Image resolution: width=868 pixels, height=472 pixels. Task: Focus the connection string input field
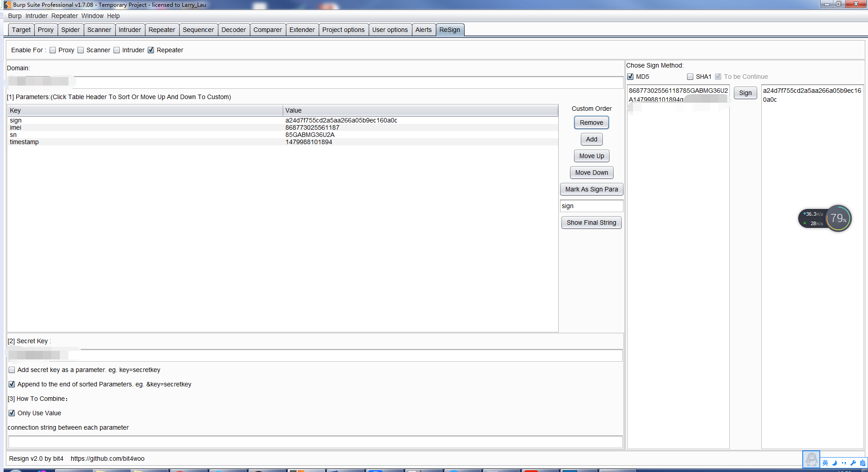coord(315,441)
